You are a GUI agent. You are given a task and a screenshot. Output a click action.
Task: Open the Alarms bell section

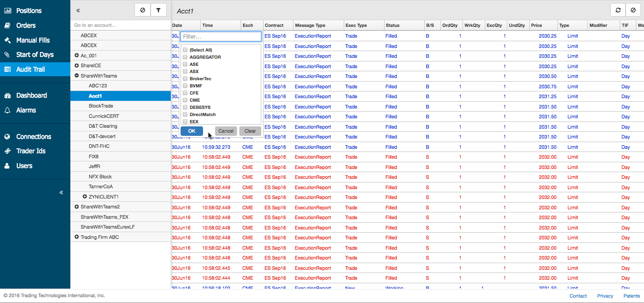[x=26, y=110]
